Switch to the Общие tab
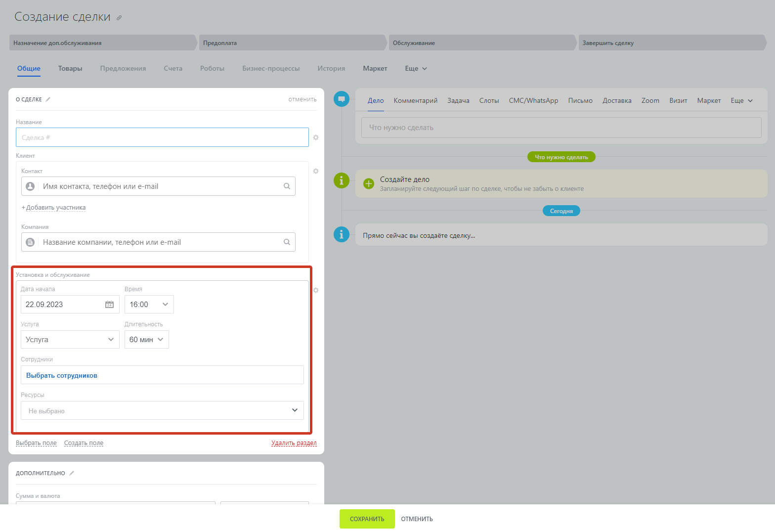The height and width of the screenshot is (532, 775). pos(29,69)
